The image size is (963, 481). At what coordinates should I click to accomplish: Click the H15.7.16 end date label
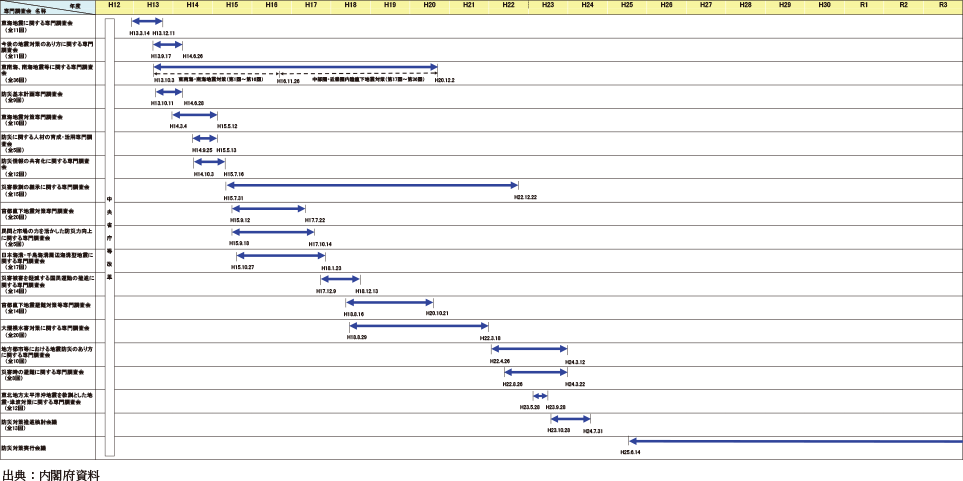tap(234, 174)
